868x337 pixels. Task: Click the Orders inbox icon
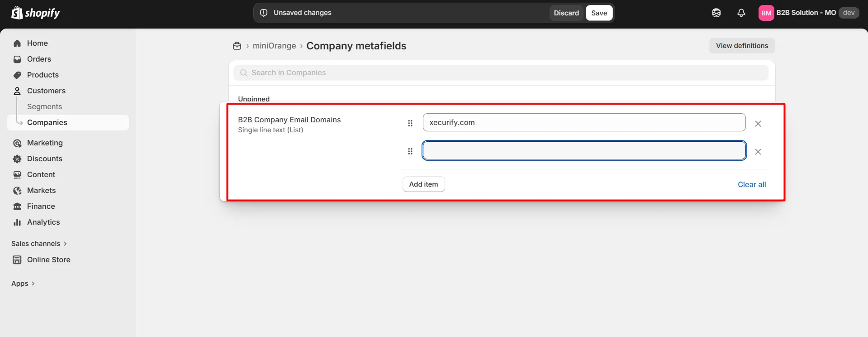17,59
